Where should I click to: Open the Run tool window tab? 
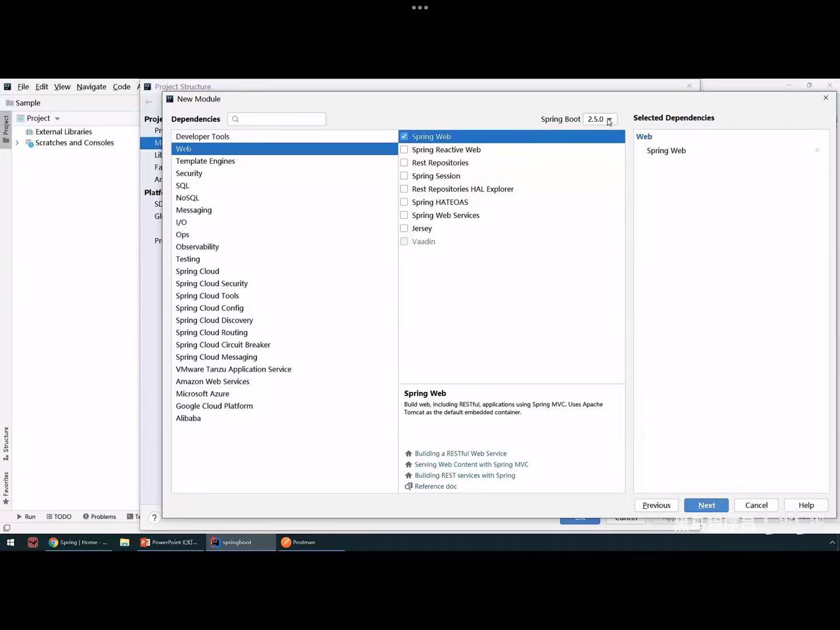click(26, 517)
